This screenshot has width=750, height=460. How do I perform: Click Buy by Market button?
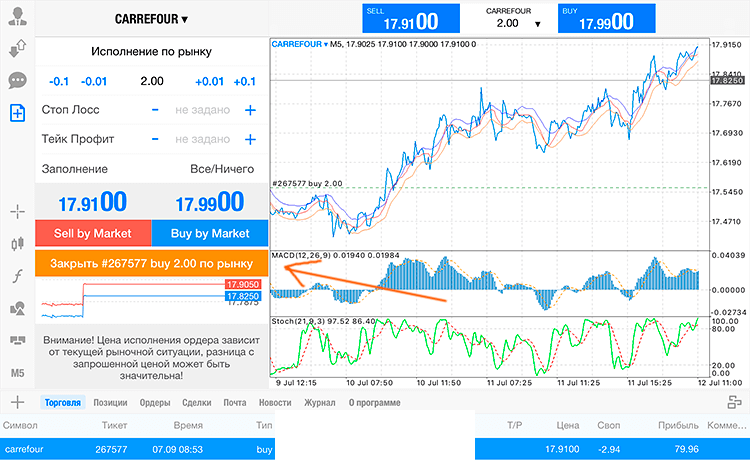[x=210, y=233]
